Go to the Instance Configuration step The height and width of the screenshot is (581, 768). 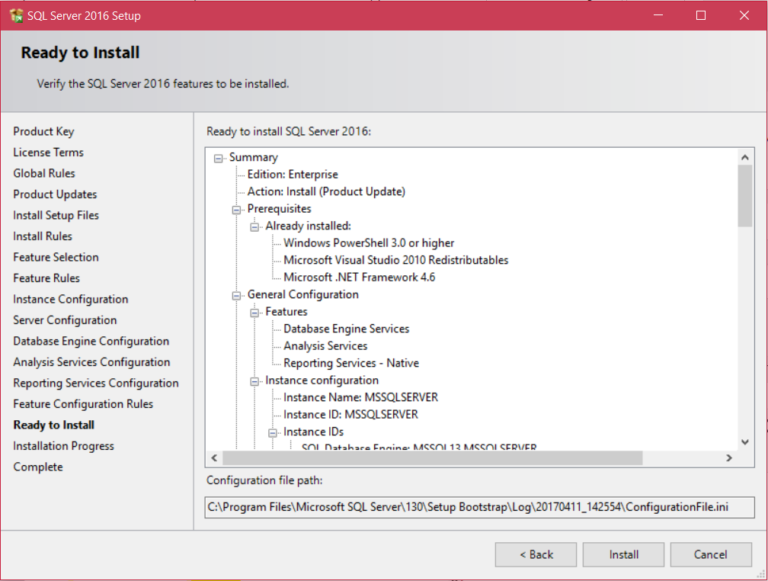(71, 299)
